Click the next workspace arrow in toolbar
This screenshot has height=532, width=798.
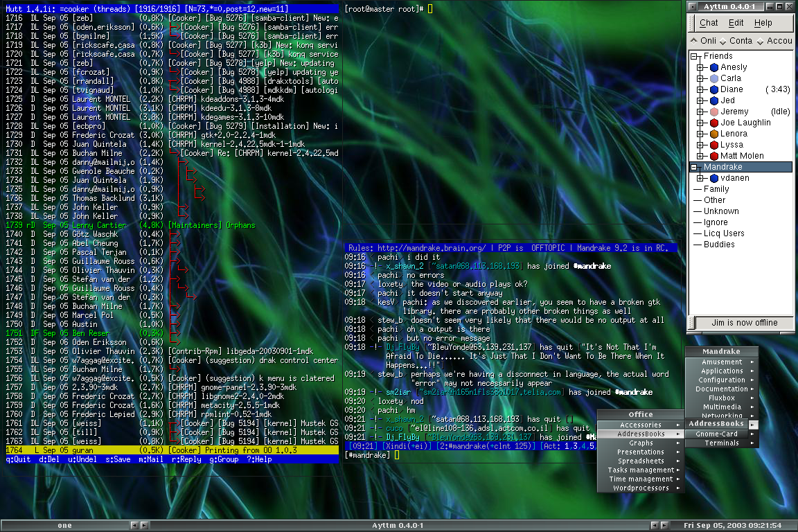[x=143, y=526]
